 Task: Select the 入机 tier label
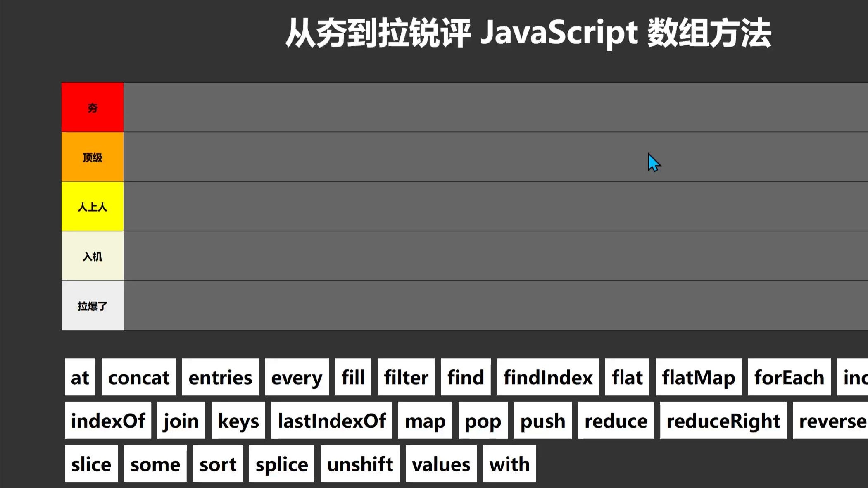click(92, 256)
